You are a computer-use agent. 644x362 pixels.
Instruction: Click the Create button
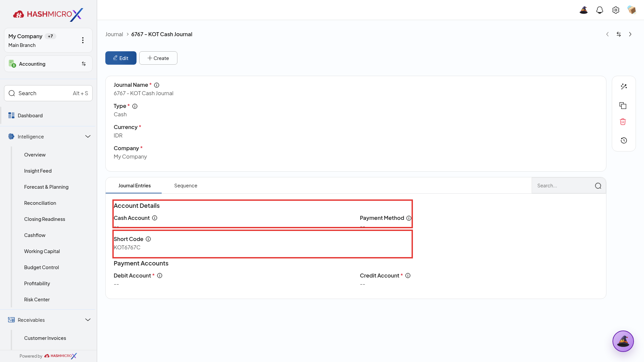tap(158, 58)
